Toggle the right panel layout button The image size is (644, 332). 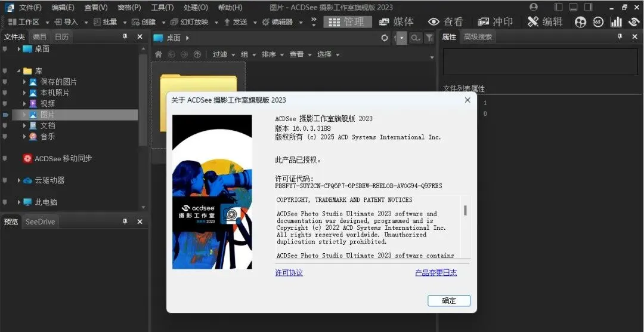pyautogui.click(x=589, y=7)
